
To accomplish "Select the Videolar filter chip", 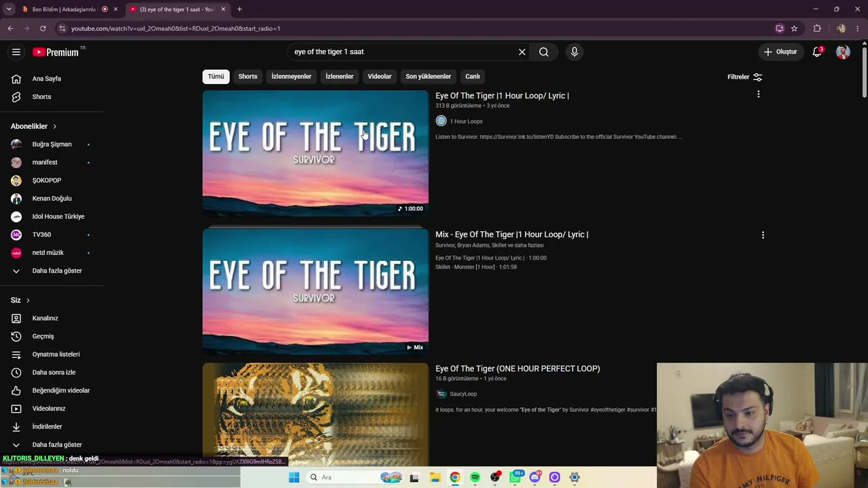I will [380, 77].
